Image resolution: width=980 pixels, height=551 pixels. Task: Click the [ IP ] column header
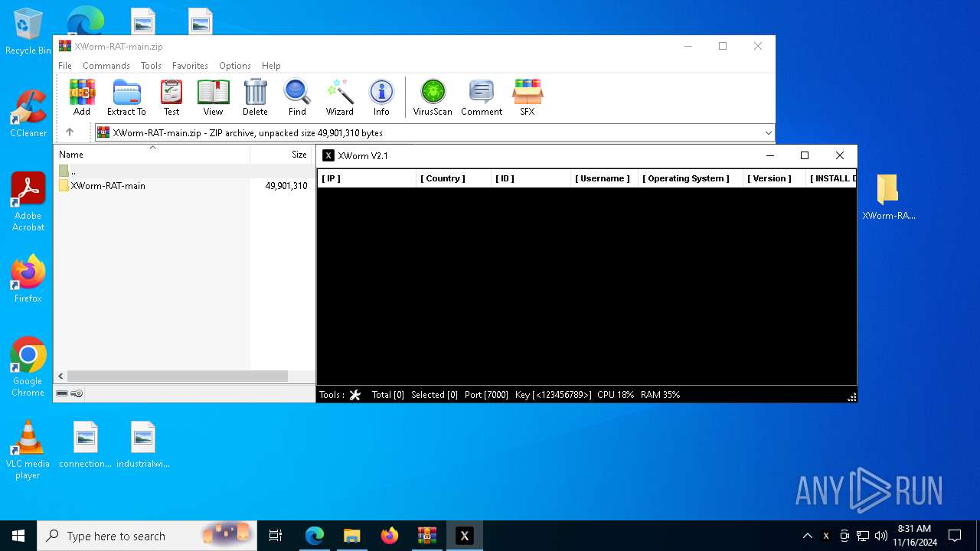367,178
